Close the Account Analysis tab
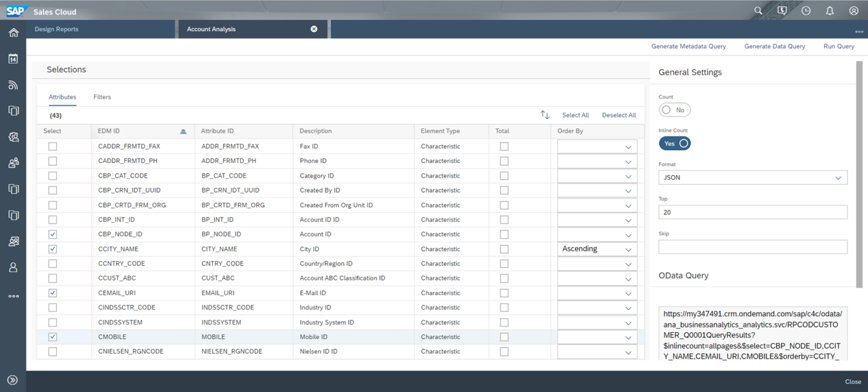 [x=314, y=29]
